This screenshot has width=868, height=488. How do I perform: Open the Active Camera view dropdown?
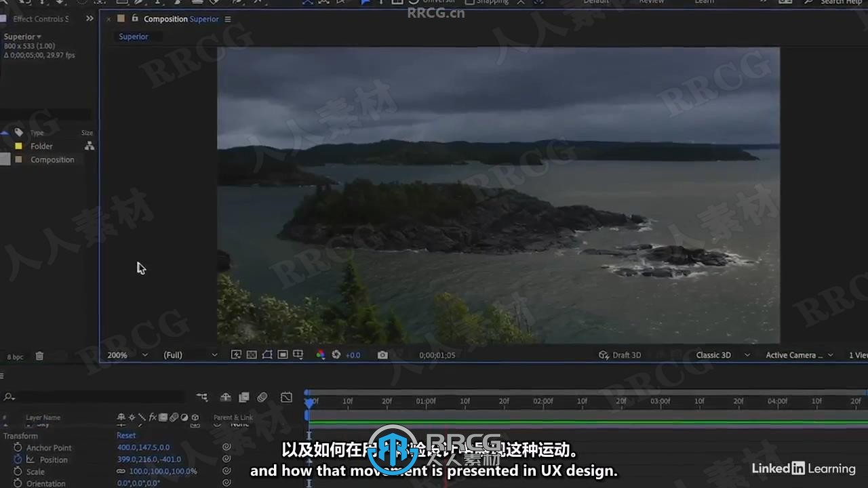coord(800,355)
